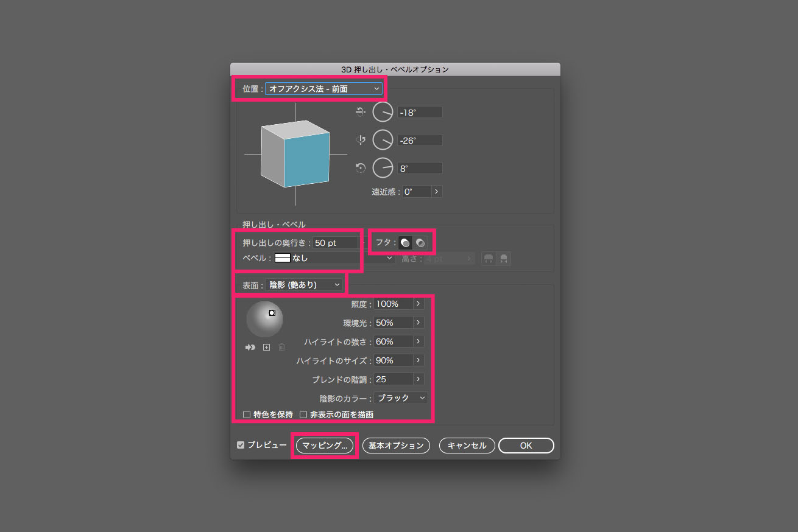Click the 照度 field showing 100%
The image size is (798, 532).
click(394, 304)
